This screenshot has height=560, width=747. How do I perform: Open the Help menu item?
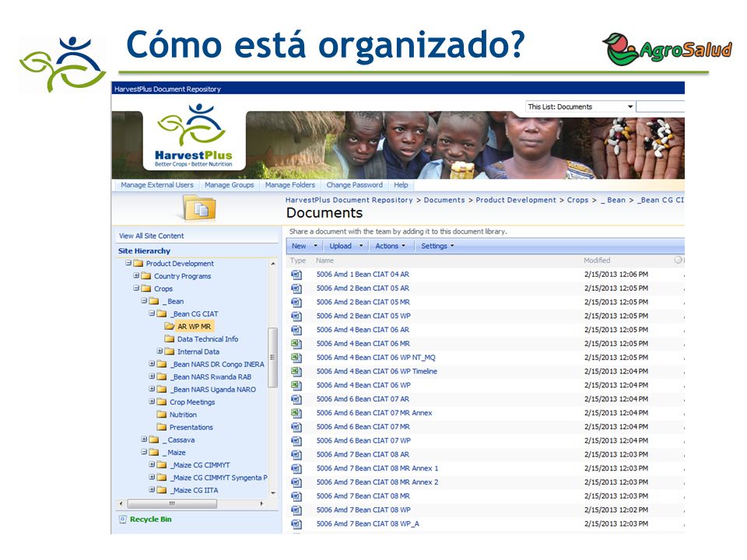click(401, 185)
